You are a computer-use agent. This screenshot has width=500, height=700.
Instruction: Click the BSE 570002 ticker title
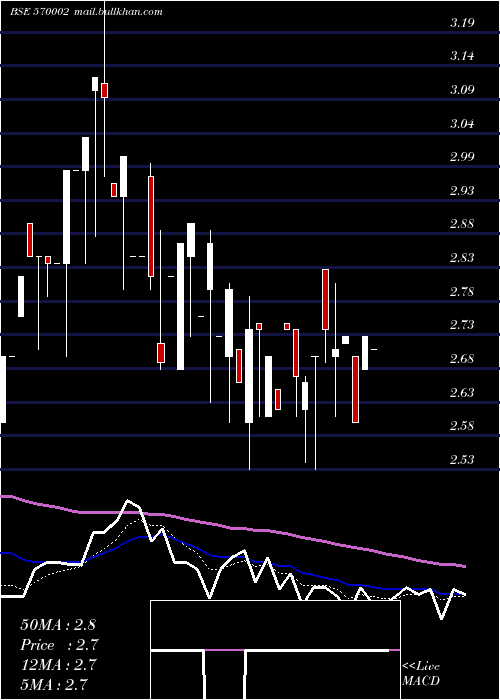point(39,12)
